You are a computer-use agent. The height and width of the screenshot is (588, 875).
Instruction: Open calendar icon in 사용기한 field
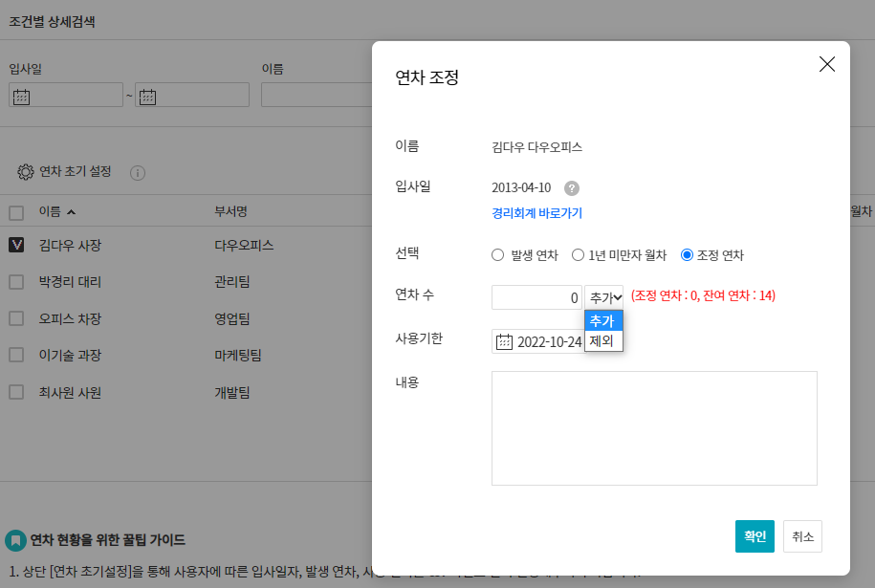point(504,341)
